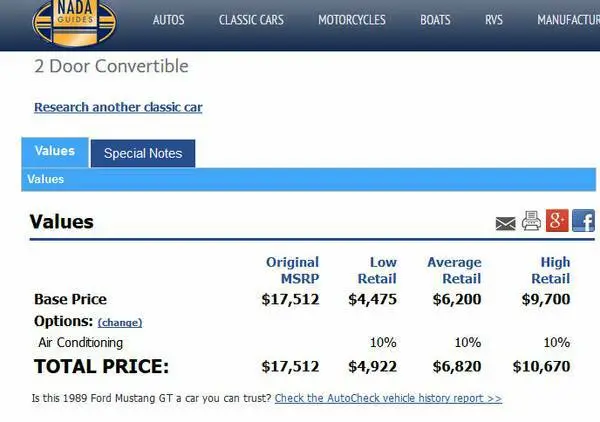600x422 pixels.
Task: Open Boats navigation item
Action: pos(435,20)
